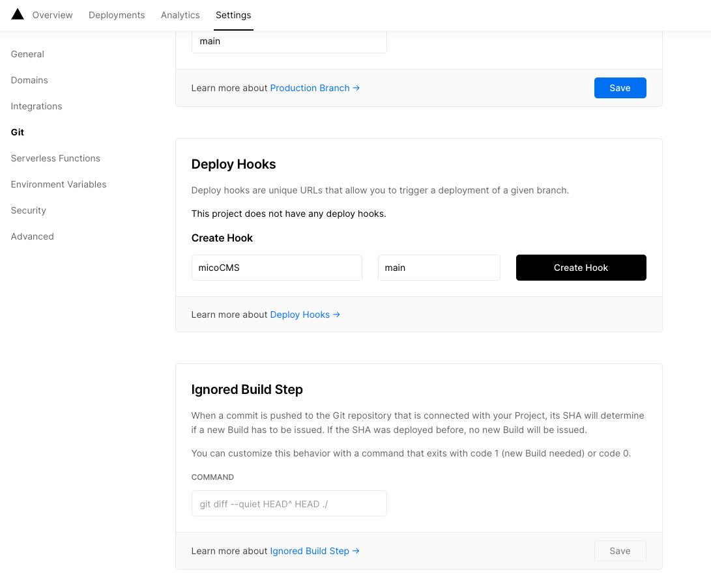This screenshot has width=711, height=588.
Task: Navigate to Domains settings
Action: [x=29, y=80]
